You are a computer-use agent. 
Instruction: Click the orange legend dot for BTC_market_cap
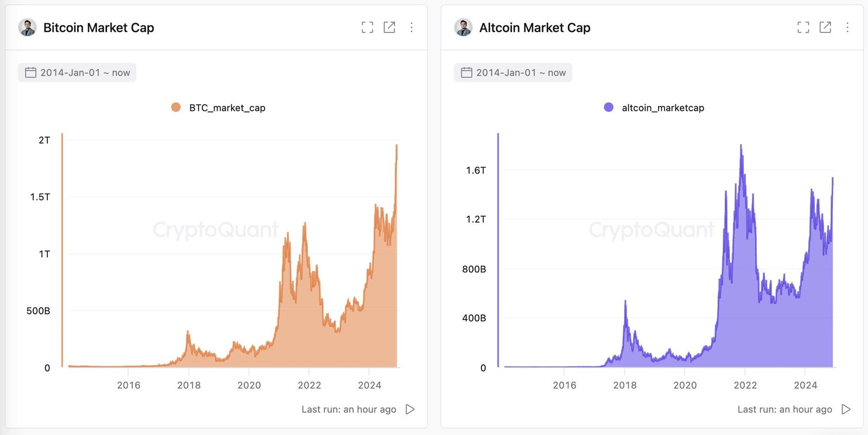pyautogui.click(x=175, y=107)
